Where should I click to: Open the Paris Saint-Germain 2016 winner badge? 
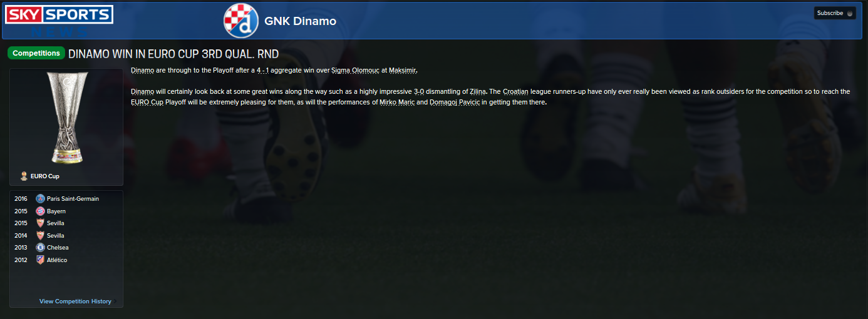pyautogui.click(x=41, y=199)
